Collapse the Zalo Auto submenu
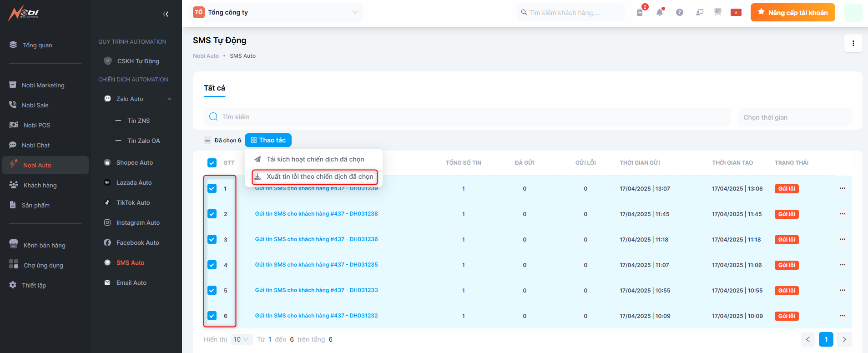This screenshot has height=353, width=868. click(169, 99)
